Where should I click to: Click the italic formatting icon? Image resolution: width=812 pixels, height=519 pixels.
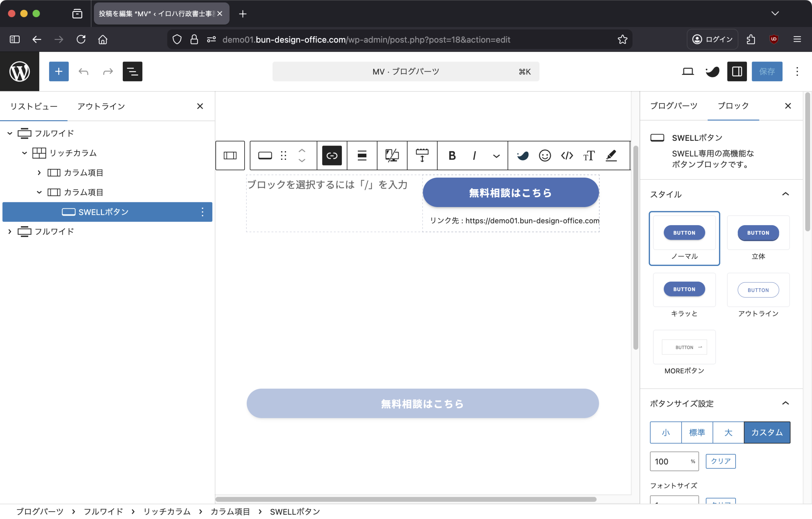tap(474, 155)
